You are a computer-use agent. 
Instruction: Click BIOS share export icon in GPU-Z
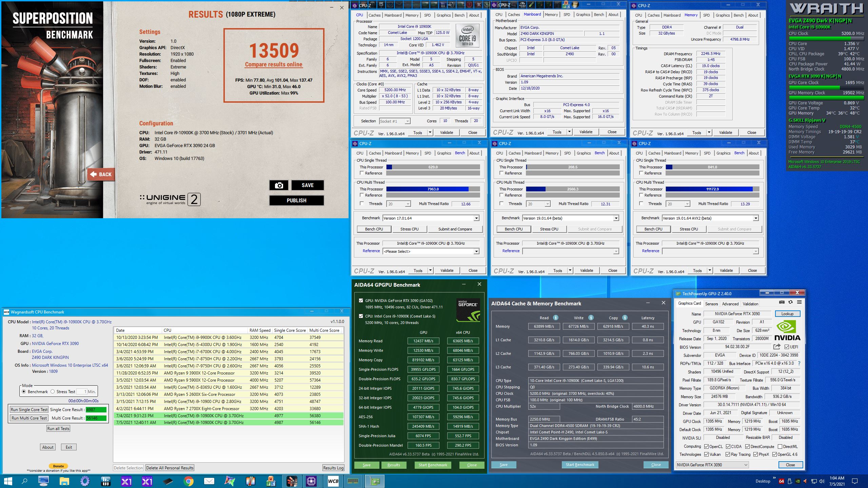point(776,347)
